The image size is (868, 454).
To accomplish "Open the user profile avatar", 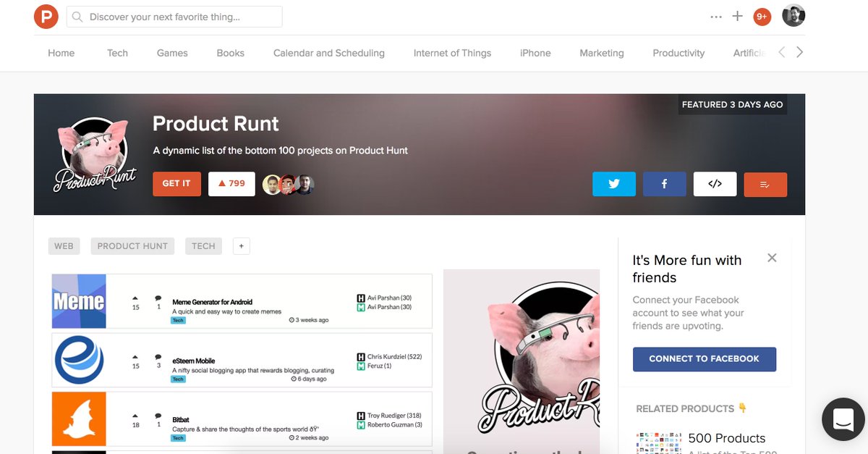I will coord(793,15).
